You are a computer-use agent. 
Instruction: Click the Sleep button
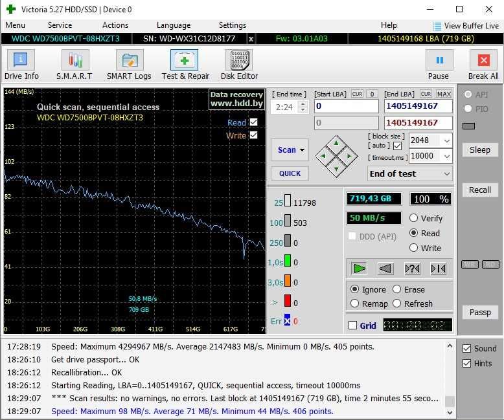pyautogui.click(x=479, y=150)
